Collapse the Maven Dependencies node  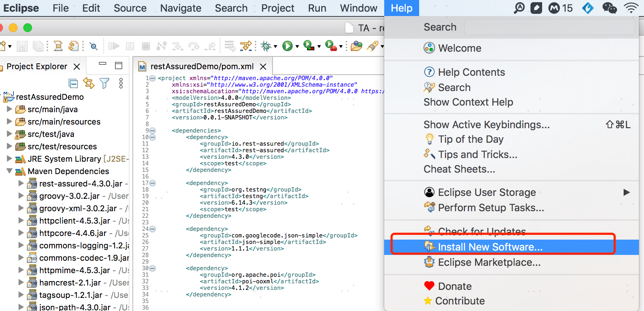coord(10,171)
